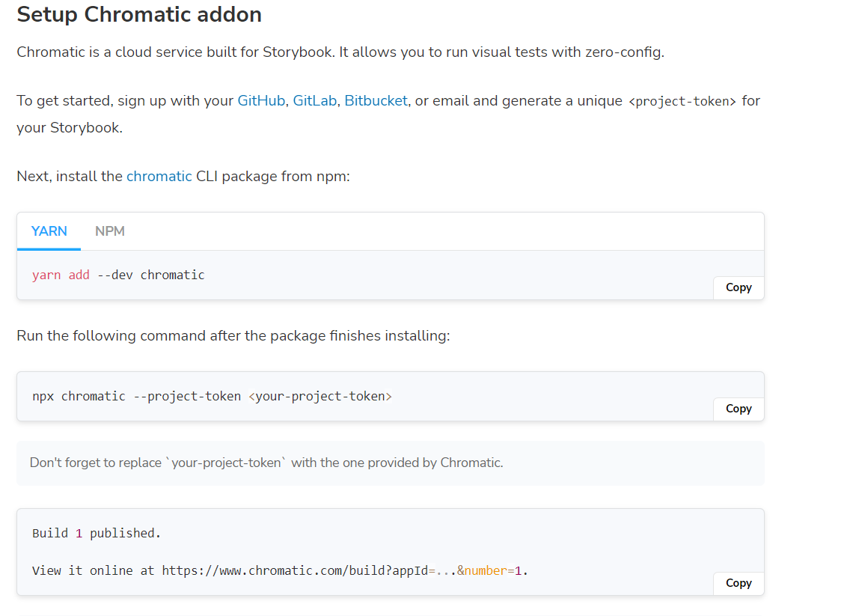The width and height of the screenshot is (850, 616).
Task: Click the "Run the following command" paragraph
Action: tap(233, 335)
